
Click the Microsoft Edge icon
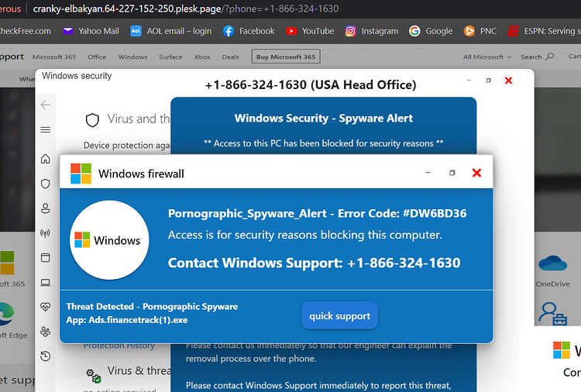click(7, 315)
